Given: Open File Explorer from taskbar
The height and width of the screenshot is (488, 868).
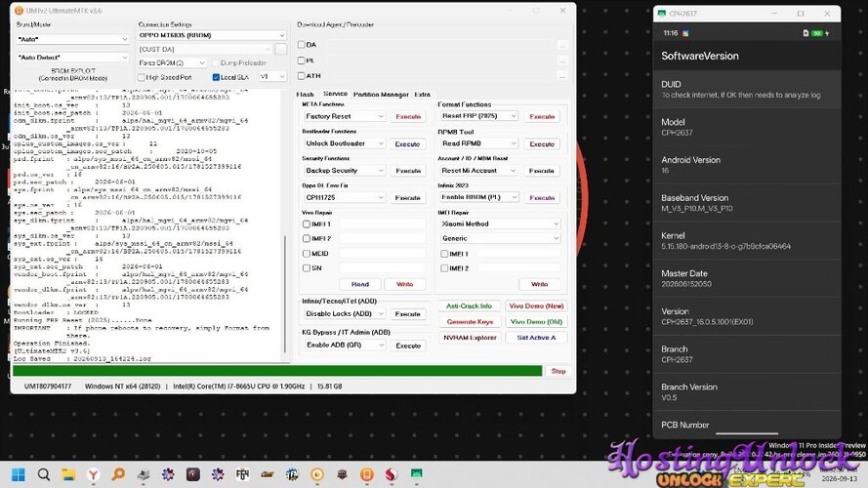Looking at the screenshot, I should [x=68, y=474].
